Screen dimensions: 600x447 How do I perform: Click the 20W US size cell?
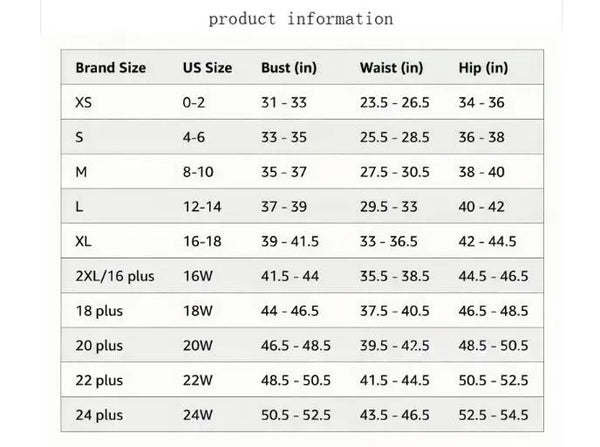click(x=197, y=346)
